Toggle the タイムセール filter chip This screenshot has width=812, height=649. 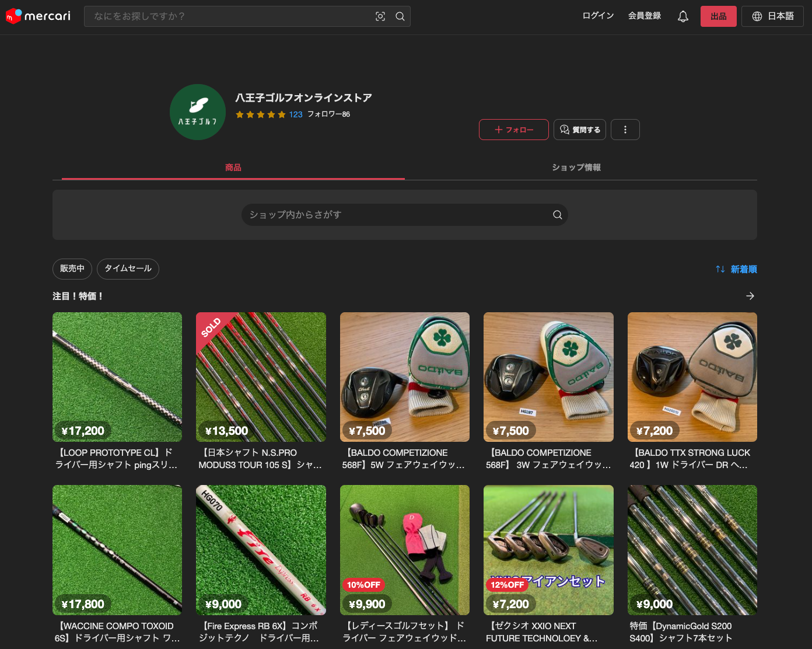(x=128, y=268)
